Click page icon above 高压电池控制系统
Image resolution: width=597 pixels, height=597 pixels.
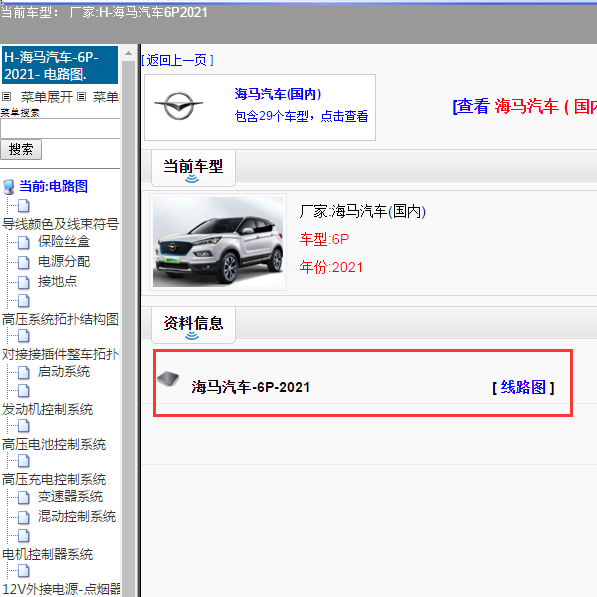(24, 426)
